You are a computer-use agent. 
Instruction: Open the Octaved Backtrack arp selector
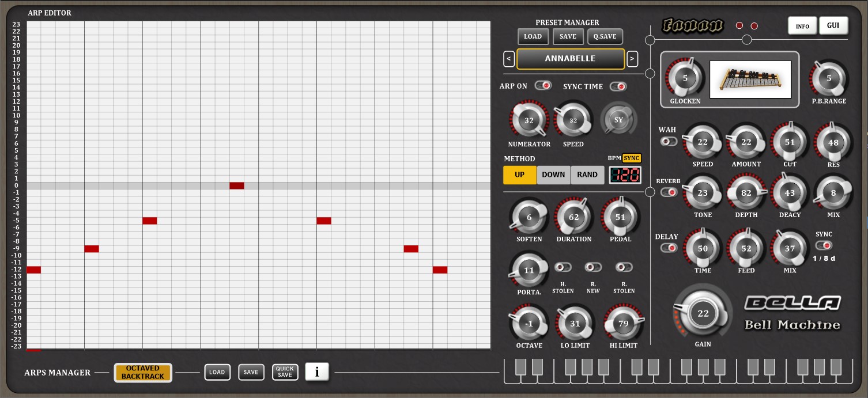143,373
